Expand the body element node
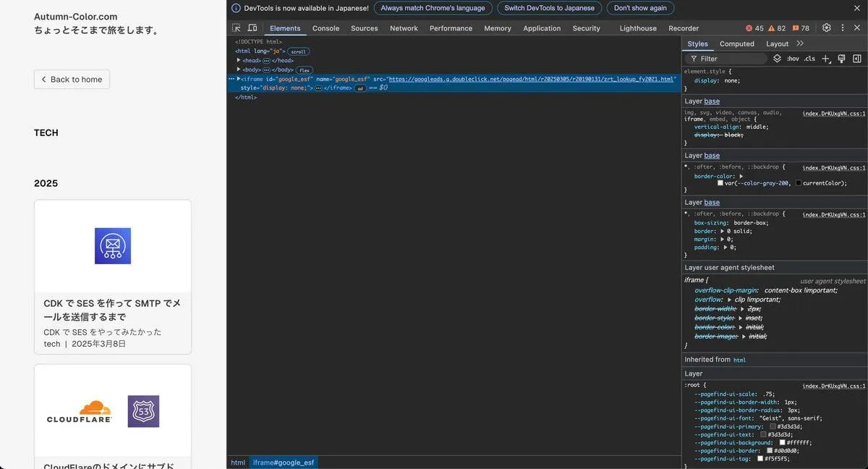The image size is (868, 469). [x=239, y=69]
